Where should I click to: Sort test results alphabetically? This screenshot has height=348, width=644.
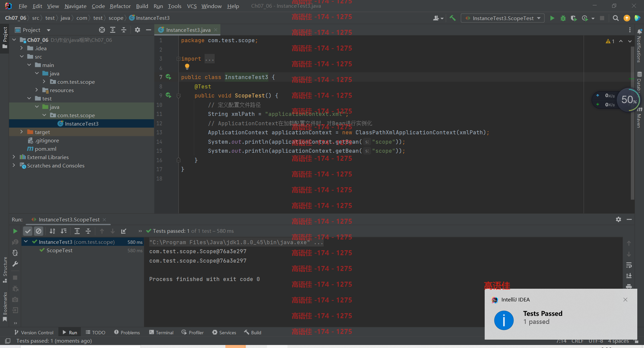click(52, 231)
